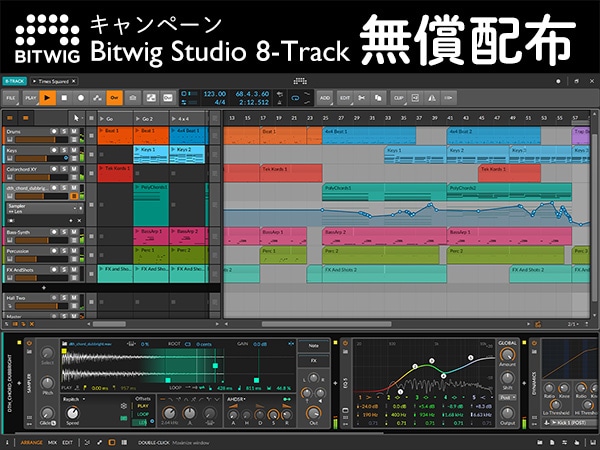This screenshot has height=450, width=600.
Task: Toggle the Sampler device power icon
Action: 29,343
